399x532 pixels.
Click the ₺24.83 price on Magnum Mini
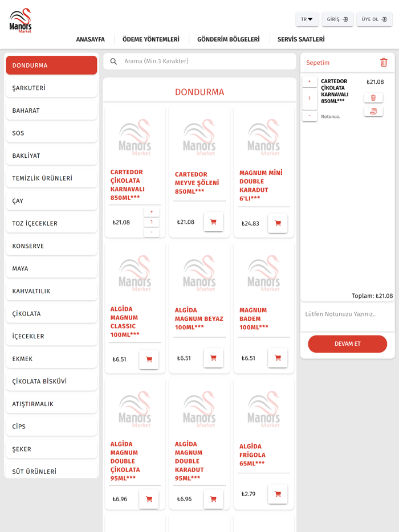click(x=250, y=224)
